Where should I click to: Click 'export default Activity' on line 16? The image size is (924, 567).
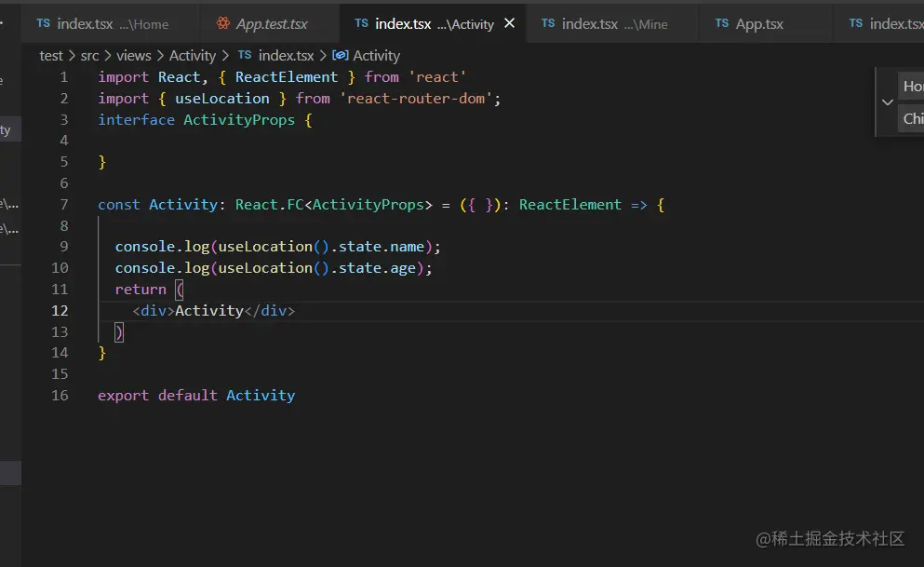coord(196,396)
